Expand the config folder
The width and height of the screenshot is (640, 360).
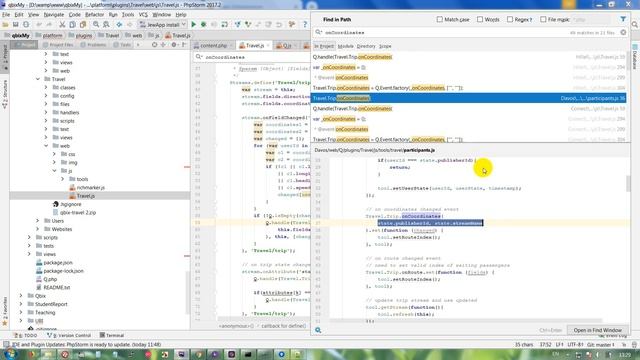[46, 96]
